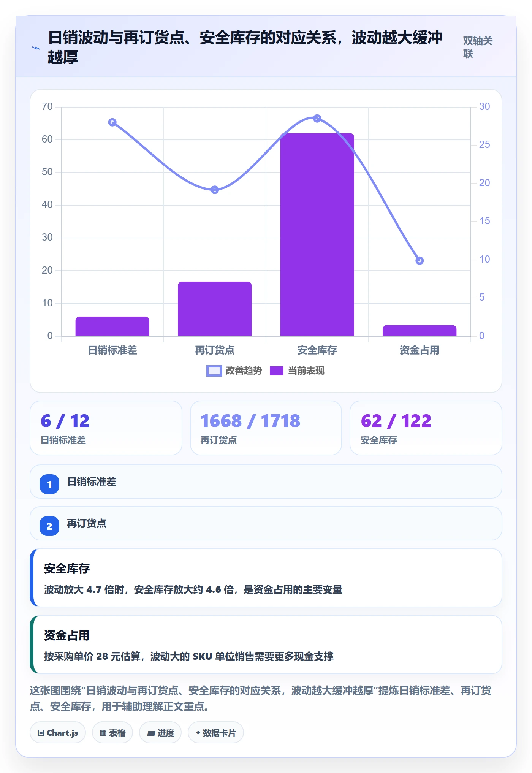Click the number 1 badge
Screen dimensions: 532x773
pos(49,484)
